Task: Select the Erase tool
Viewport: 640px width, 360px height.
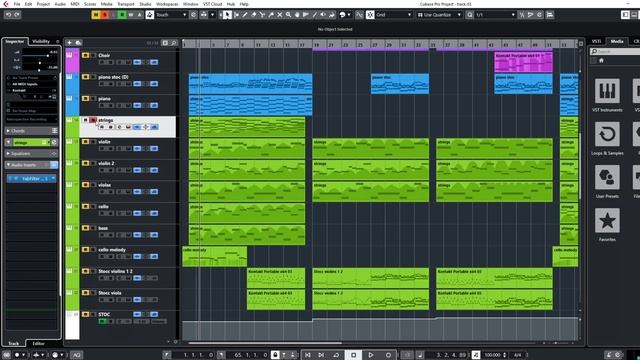Action: click(253, 15)
